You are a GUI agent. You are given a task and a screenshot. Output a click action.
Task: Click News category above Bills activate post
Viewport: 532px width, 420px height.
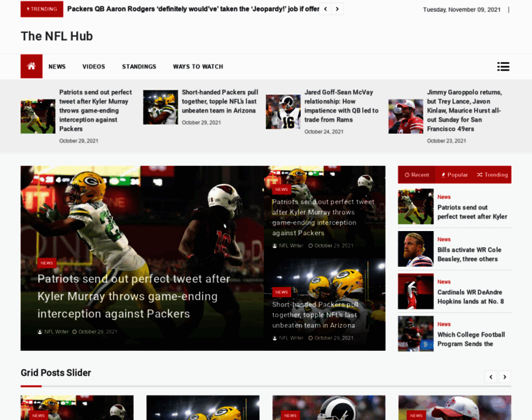[444, 239]
